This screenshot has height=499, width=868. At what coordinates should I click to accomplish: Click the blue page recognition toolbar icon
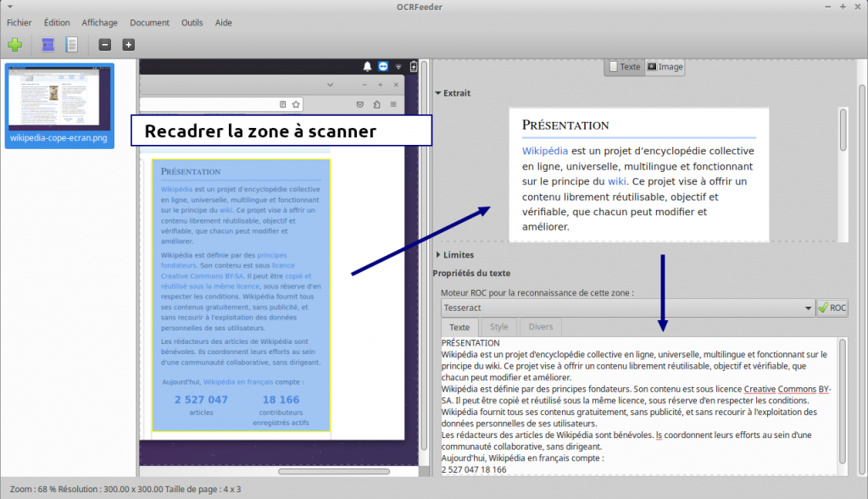point(48,44)
